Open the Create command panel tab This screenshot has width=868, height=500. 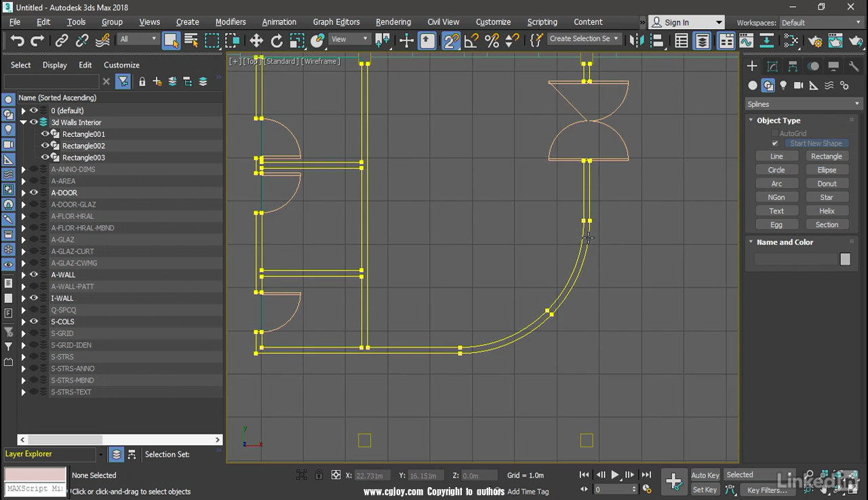coord(752,66)
